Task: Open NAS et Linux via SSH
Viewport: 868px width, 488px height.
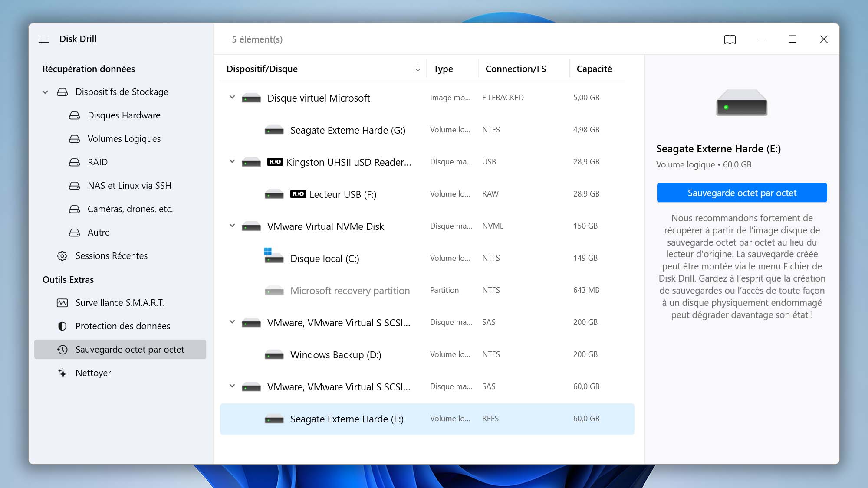Action: click(129, 186)
